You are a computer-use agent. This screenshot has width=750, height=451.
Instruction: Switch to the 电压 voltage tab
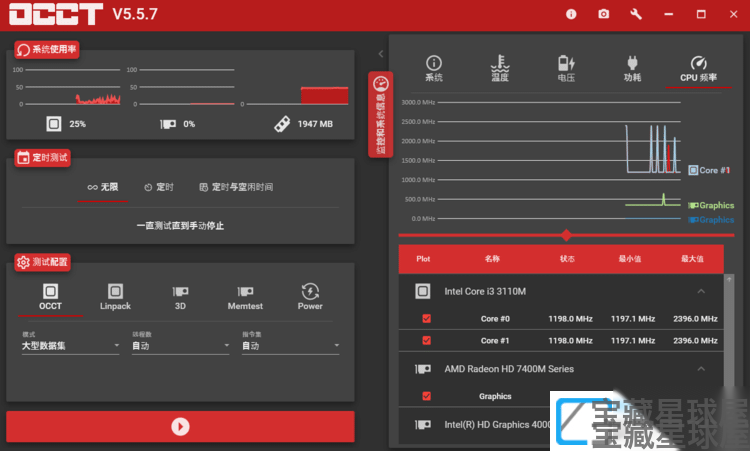[566, 68]
